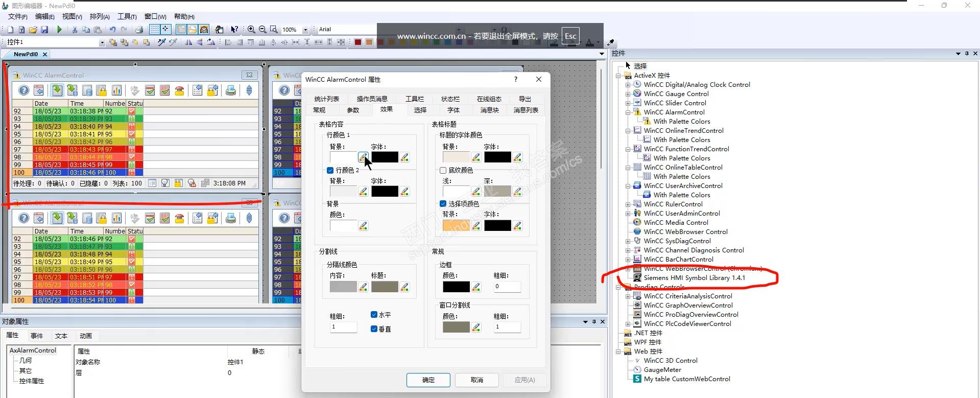Open color picker for row color 1 font

tap(404, 157)
